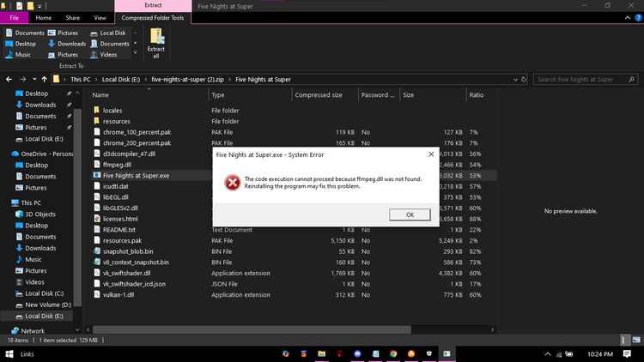The height and width of the screenshot is (362, 644).
Task: Click the Extract all icon
Action: [156, 43]
